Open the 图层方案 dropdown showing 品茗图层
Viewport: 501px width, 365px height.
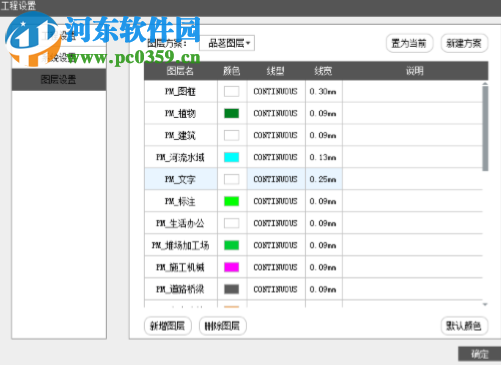click(227, 43)
